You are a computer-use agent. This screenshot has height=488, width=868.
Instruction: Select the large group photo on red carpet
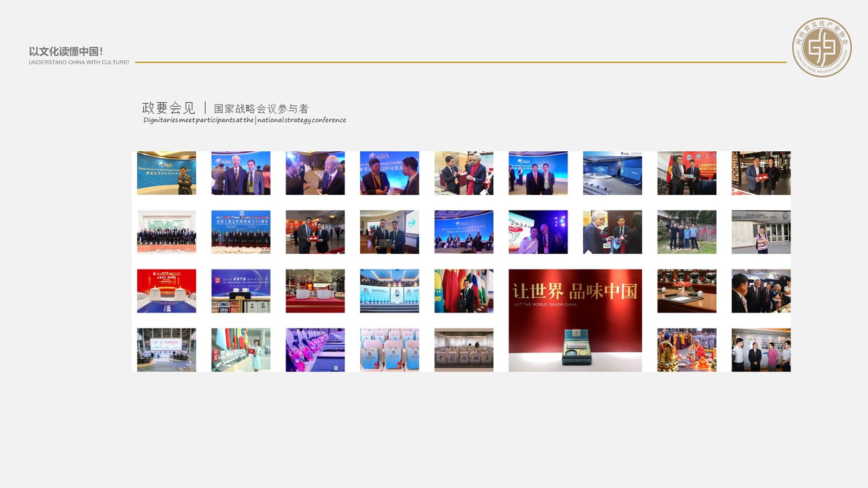167,232
